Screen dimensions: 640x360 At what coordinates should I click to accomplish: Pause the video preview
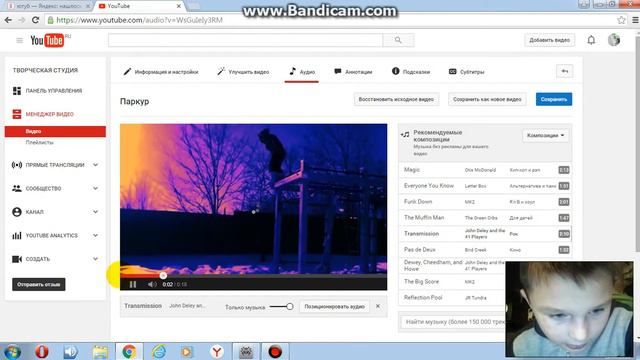(x=133, y=284)
